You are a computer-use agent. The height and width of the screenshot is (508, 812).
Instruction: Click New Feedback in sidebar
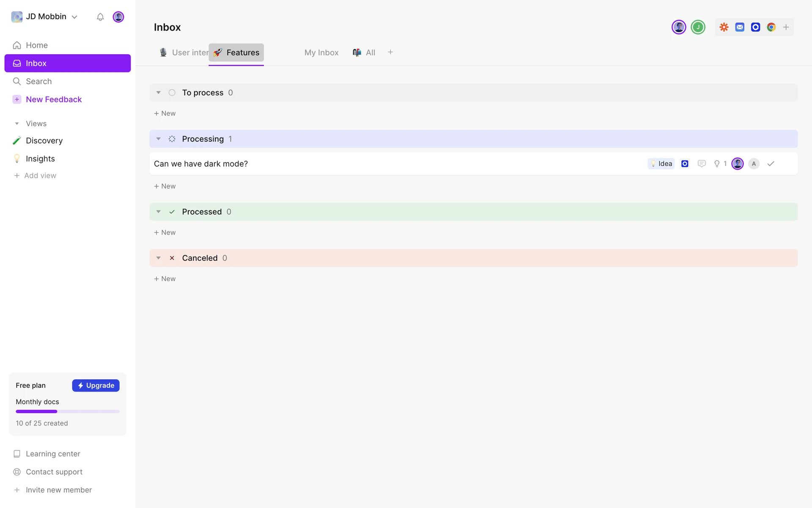tap(54, 99)
